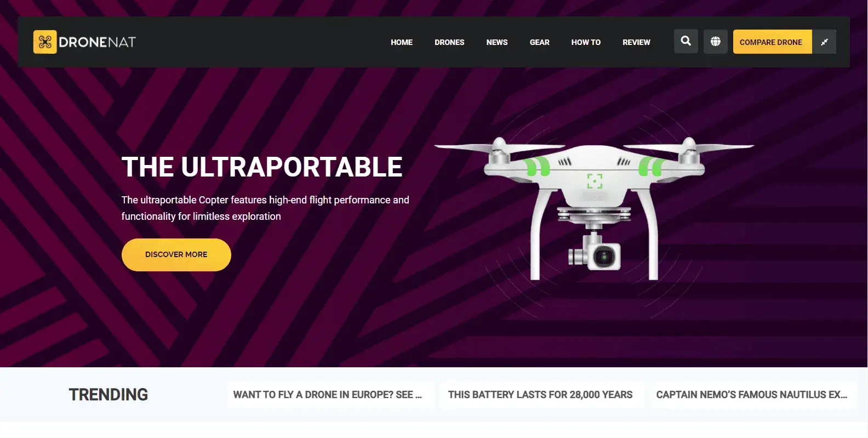Open Captain Nemo's Famous Nautilus trending link

(x=752, y=395)
